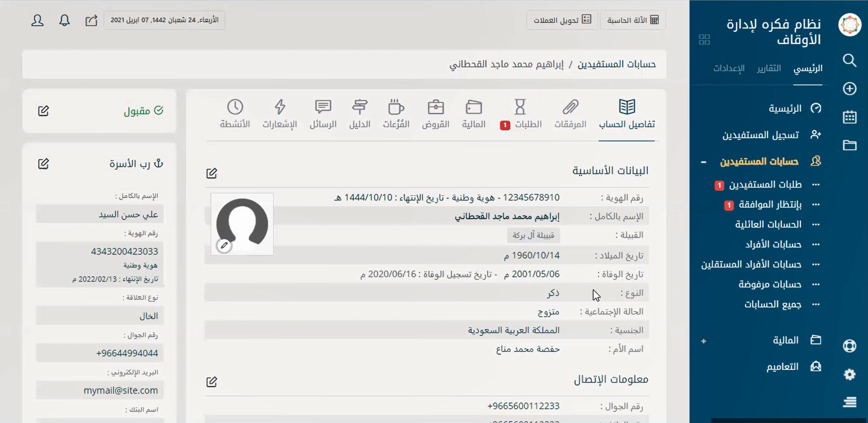The width and height of the screenshot is (868, 423).
Task: Click the الآلة الحاسبة calculator button
Action: tap(633, 20)
